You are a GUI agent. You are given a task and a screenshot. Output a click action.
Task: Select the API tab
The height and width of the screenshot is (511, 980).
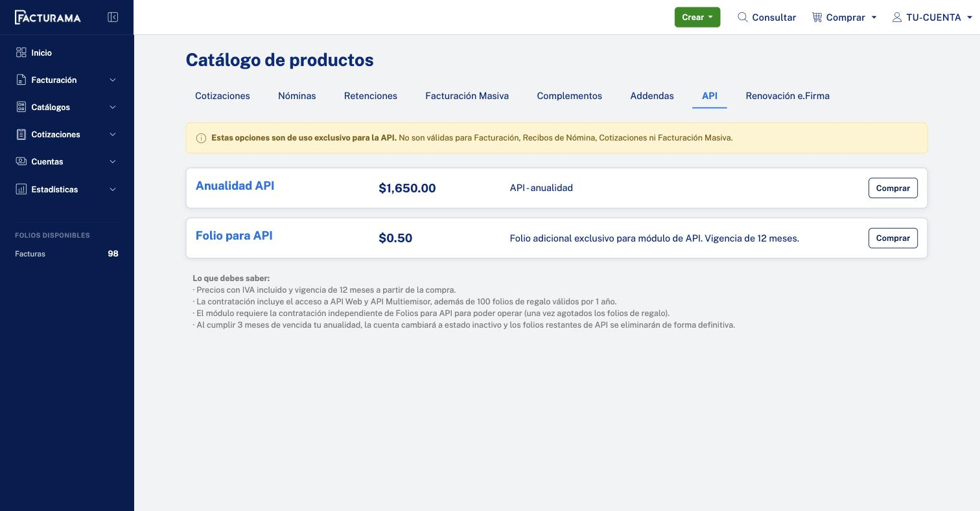point(710,96)
